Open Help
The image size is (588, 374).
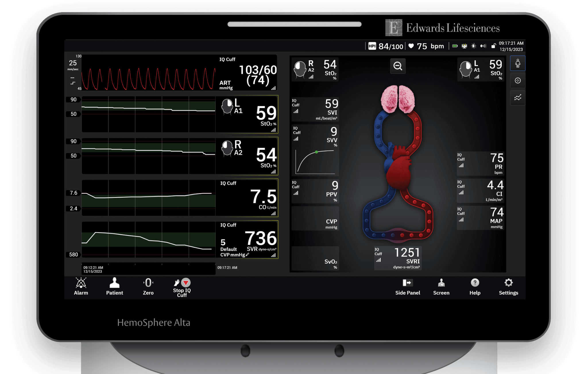tap(475, 287)
